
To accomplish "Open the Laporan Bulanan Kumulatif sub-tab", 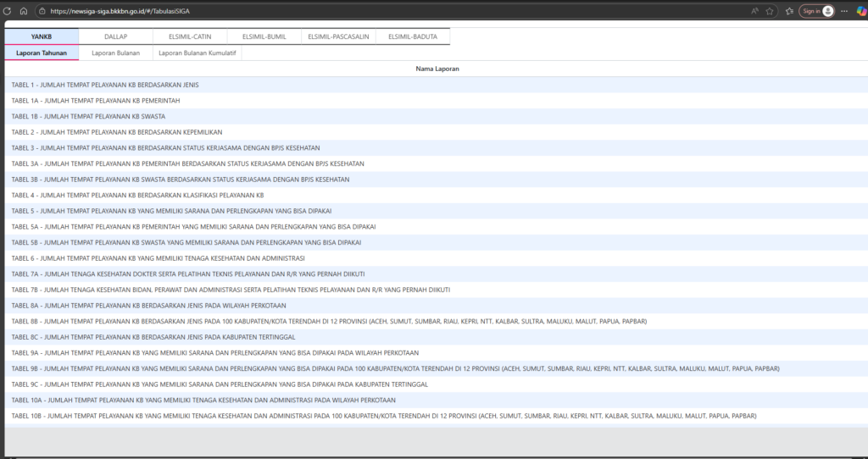I will tap(198, 53).
